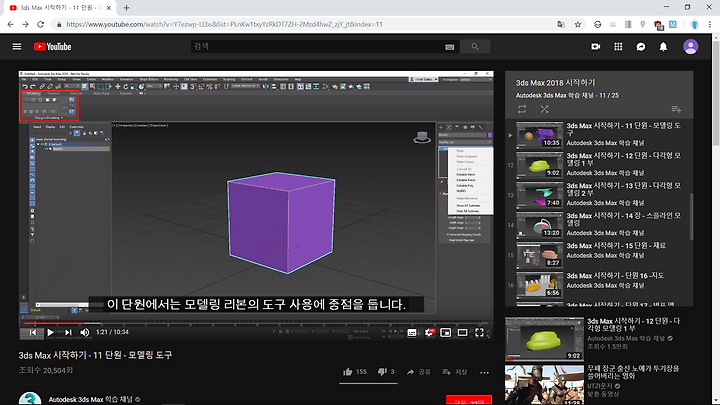Click the browser address bar URL
720x405 pixels.
224,24
